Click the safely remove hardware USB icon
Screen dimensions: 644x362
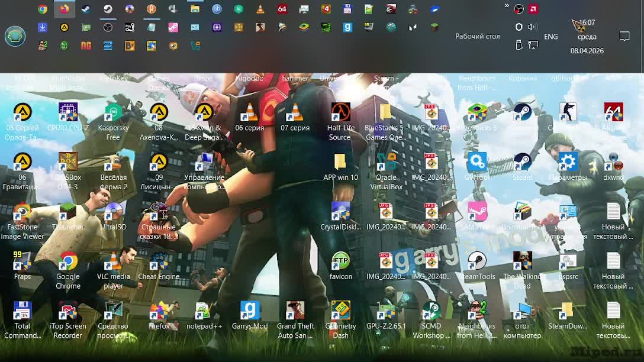(x=519, y=45)
